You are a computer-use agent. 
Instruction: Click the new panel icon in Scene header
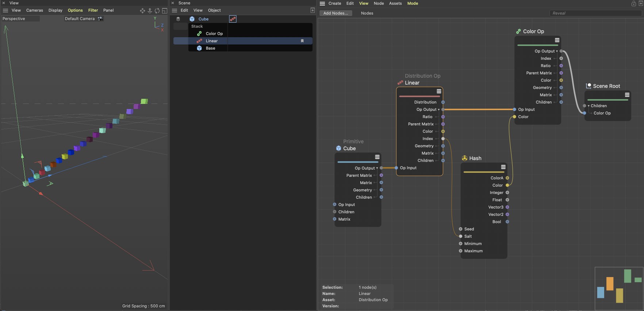(313, 10)
